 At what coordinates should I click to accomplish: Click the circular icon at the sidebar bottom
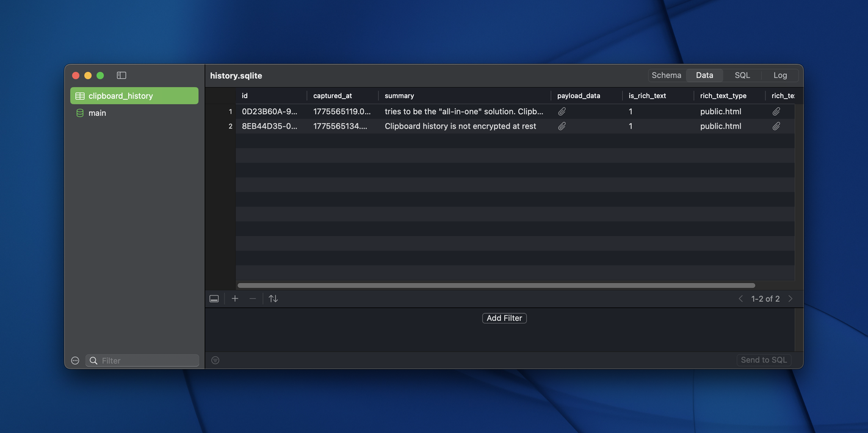(x=74, y=360)
